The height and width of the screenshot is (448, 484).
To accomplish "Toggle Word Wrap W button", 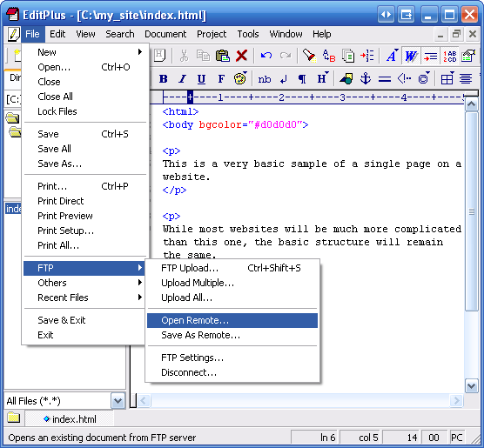I will 411,56.
